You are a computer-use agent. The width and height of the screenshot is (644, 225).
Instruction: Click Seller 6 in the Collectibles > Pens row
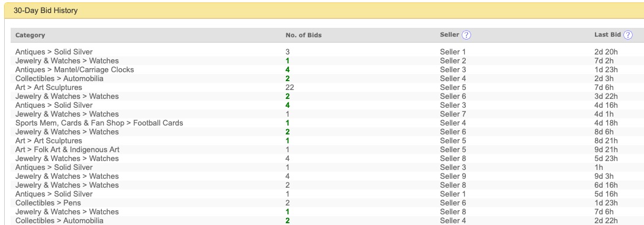pyautogui.click(x=453, y=203)
